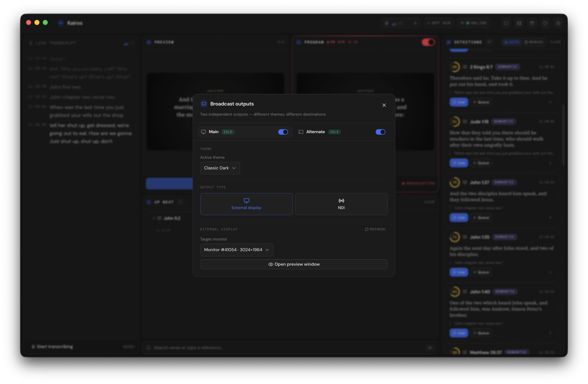Close the Broadcast outputs dialog
The height and width of the screenshot is (384, 588).
click(384, 105)
